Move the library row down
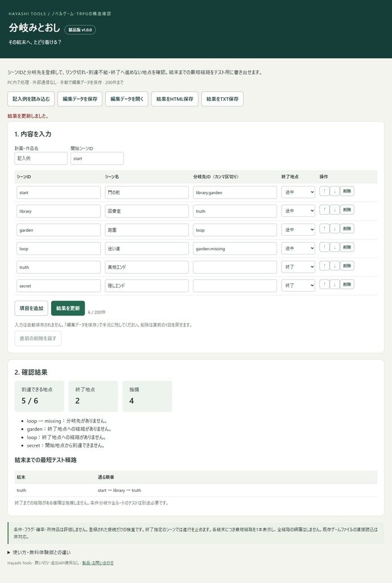 click(x=335, y=210)
